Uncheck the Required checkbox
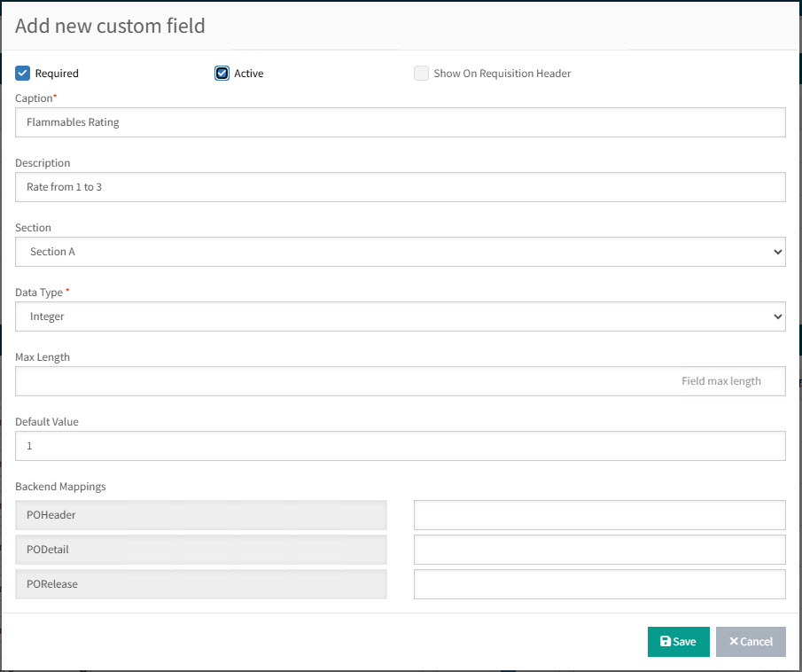This screenshot has width=802, height=672. click(x=22, y=73)
